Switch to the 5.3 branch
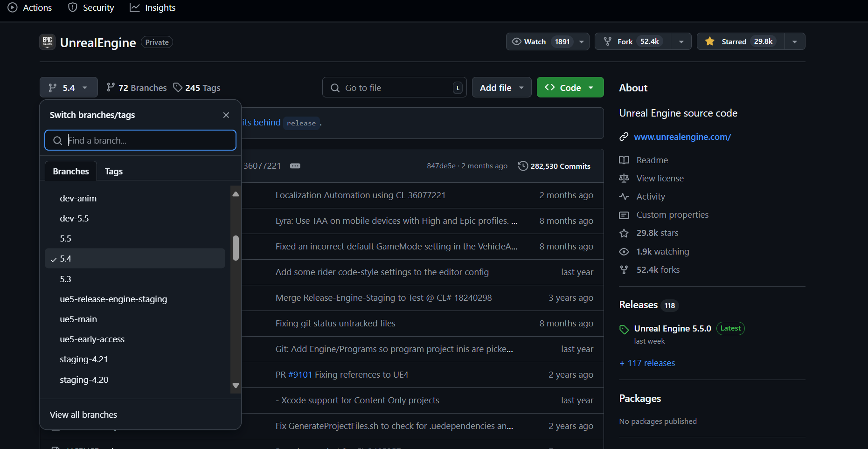This screenshot has width=868, height=449. click(x=135, y=279)
